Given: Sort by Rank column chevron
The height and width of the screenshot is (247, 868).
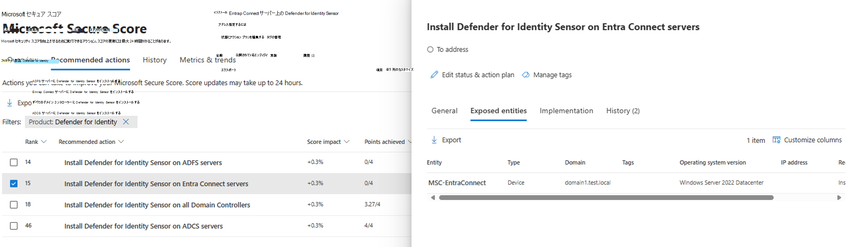Looking at the screenshot, I should (x=44, y=142).
